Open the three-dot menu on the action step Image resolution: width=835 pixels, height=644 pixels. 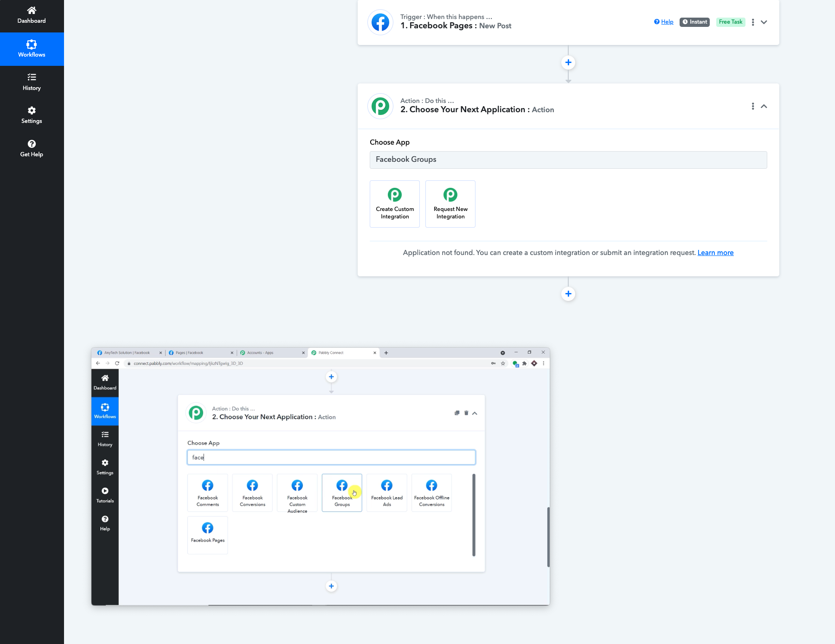753,106
